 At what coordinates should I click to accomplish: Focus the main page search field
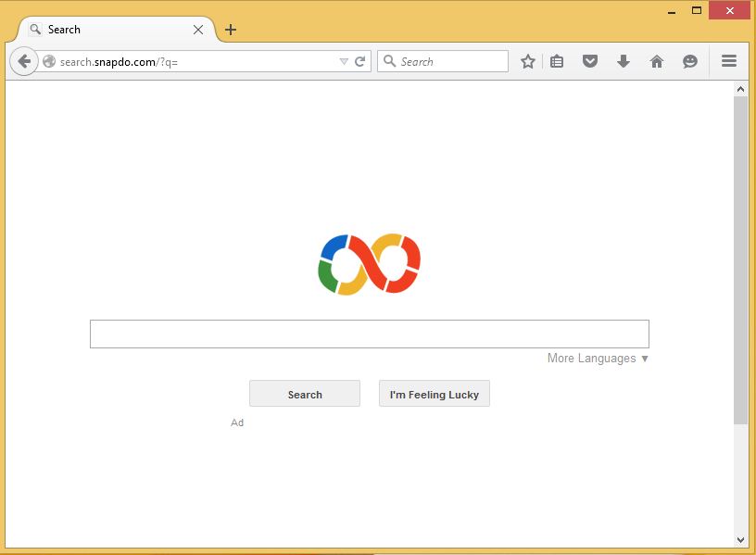tap(370, 334)
